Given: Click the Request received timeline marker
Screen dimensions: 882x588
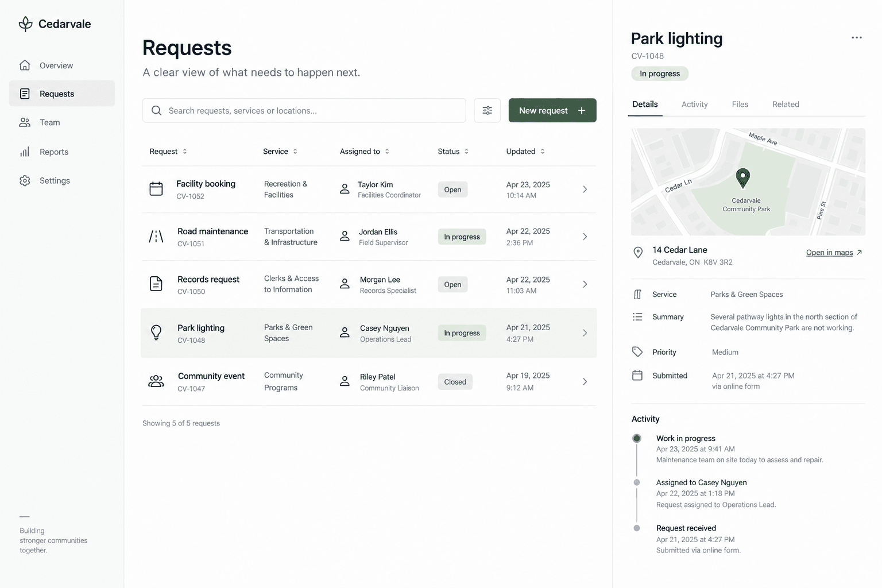Looking at the screenshot, I should (637, 528).
